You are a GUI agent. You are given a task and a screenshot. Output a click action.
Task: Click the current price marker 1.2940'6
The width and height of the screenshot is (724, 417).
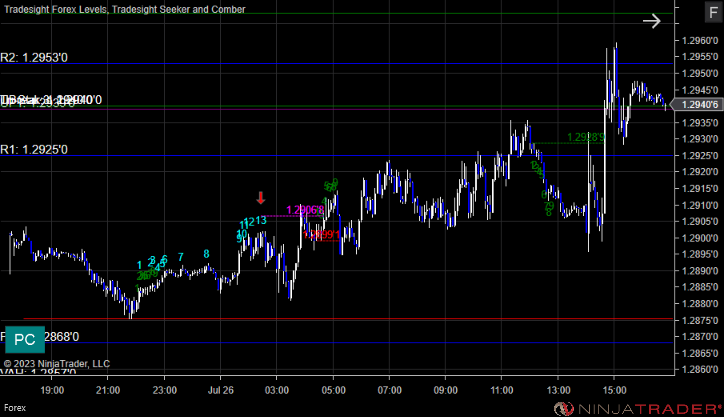click(697, 105)
